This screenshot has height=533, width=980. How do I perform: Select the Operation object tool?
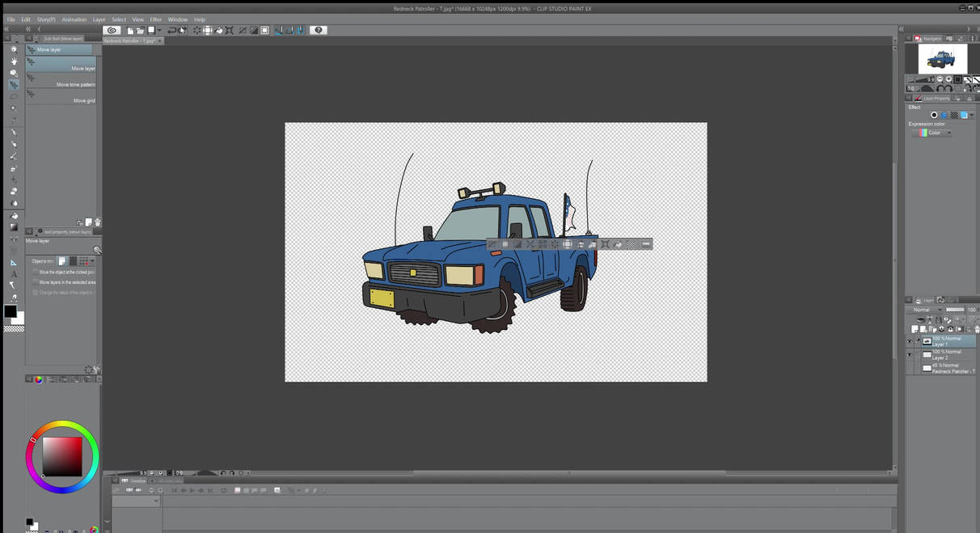(x=14, y=73)
